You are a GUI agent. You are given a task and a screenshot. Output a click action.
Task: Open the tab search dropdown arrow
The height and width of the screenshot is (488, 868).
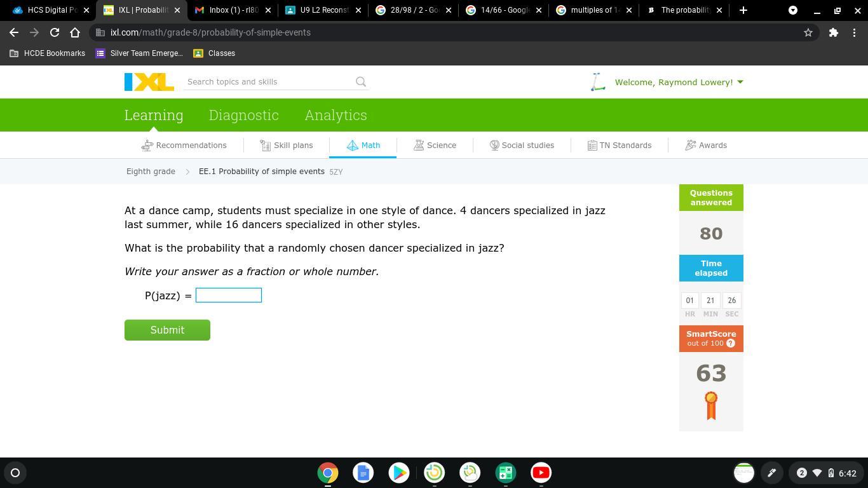(x=793, y=10)
